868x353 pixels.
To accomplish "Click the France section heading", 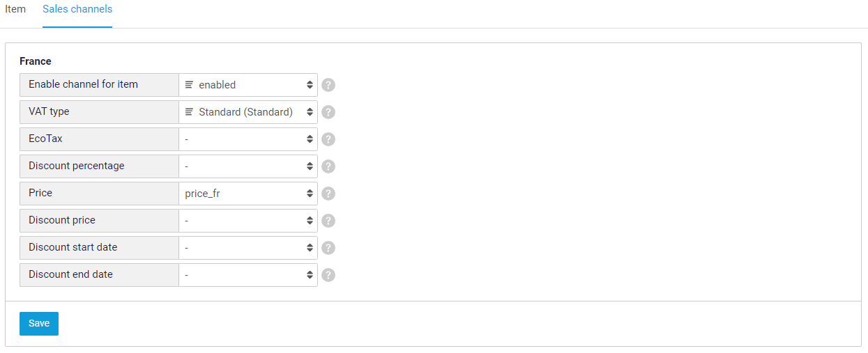I will point(36,61).
